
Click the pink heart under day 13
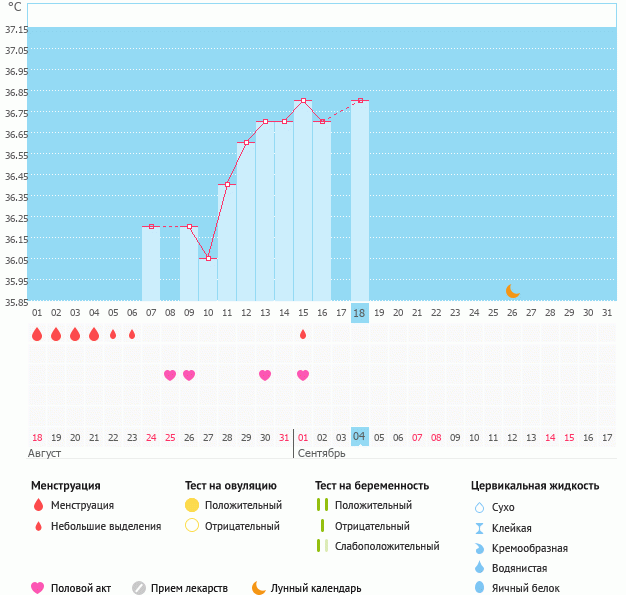click(x=265, y=375)
